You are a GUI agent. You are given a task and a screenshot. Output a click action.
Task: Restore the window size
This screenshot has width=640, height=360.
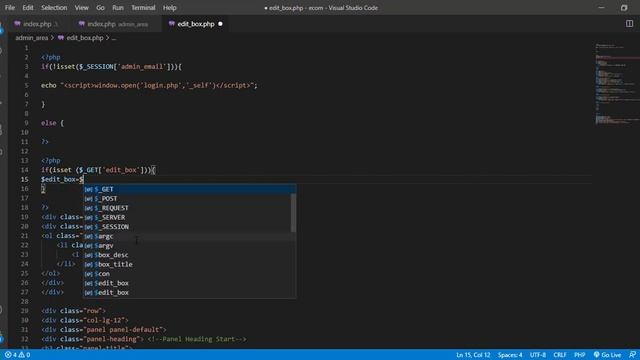tap(624, 8)
